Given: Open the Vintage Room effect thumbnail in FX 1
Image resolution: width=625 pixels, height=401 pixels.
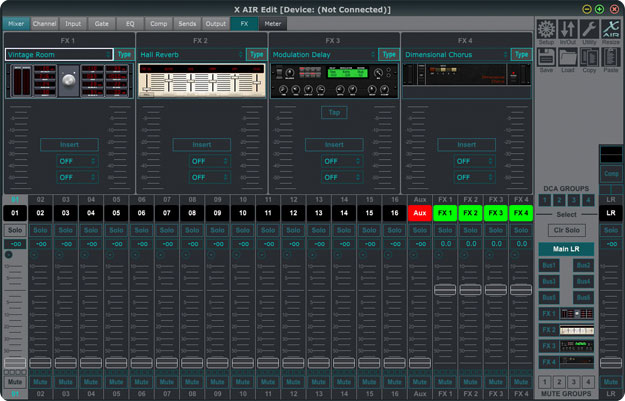Looking at the screenshot, I should (69, 81).
